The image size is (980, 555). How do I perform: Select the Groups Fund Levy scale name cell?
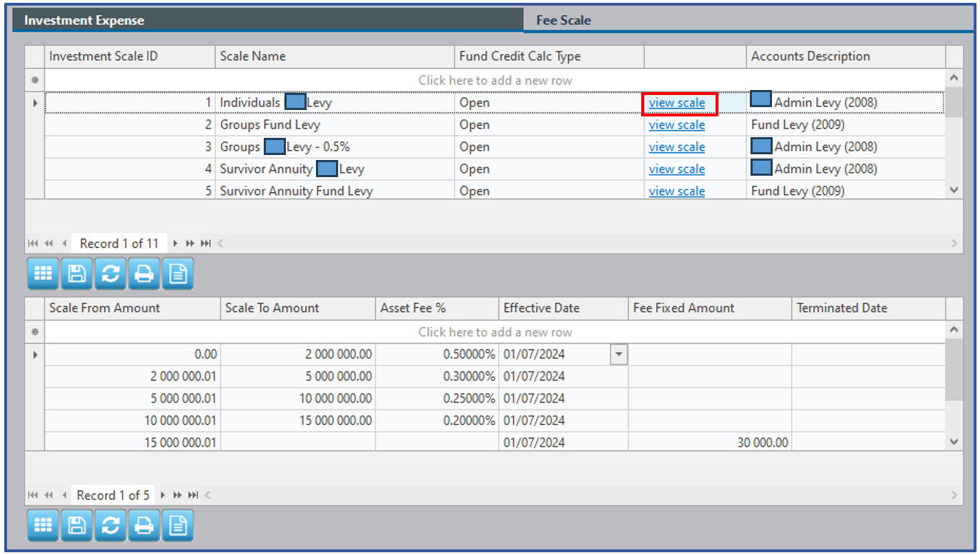[335, 125]
